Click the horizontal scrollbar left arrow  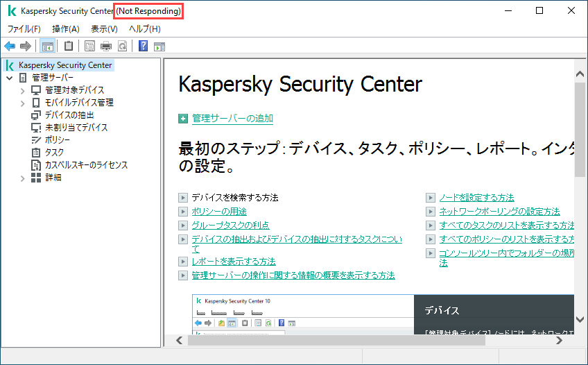pyautogui.click(x=180, y=340)
